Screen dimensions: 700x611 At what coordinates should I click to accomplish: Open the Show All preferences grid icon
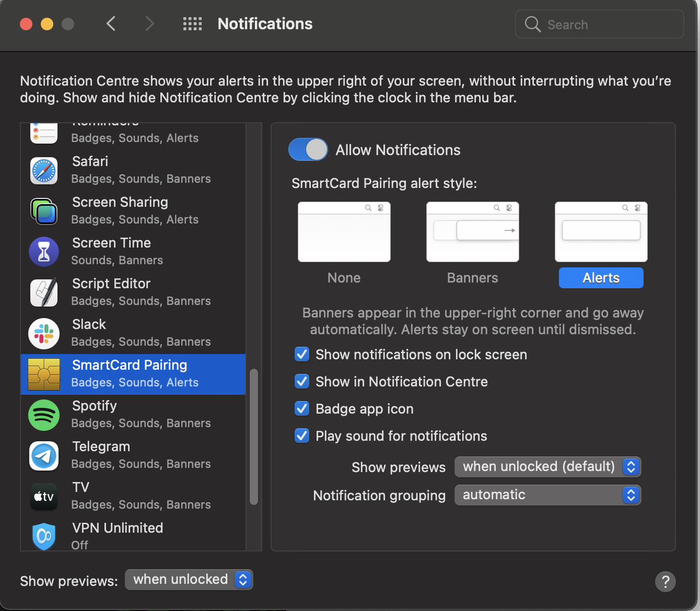click(x=192, y=23)
